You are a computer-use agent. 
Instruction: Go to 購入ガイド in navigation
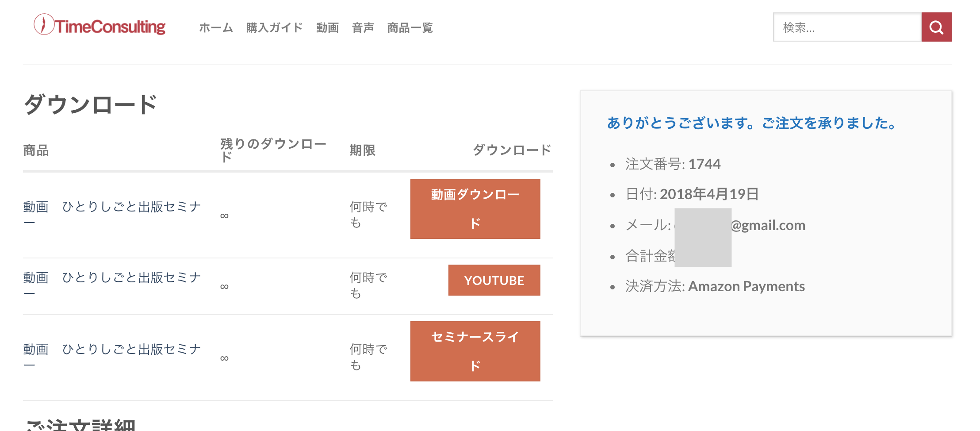[x=274, y=28]
